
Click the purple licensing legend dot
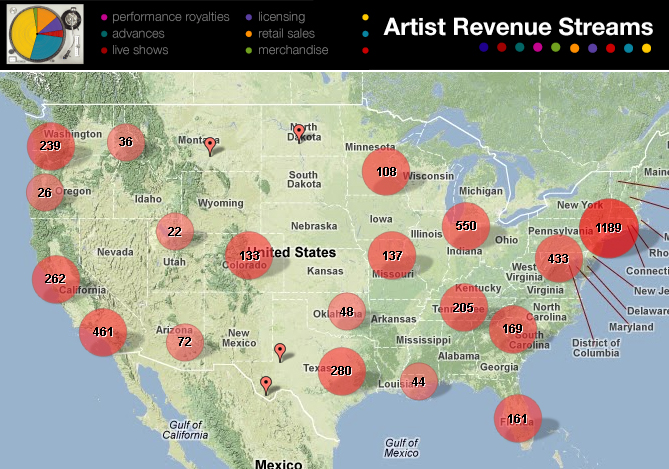249,17
